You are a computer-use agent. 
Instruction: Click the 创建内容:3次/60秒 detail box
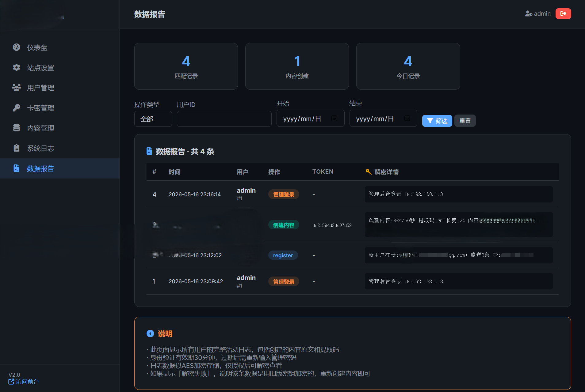459,224
